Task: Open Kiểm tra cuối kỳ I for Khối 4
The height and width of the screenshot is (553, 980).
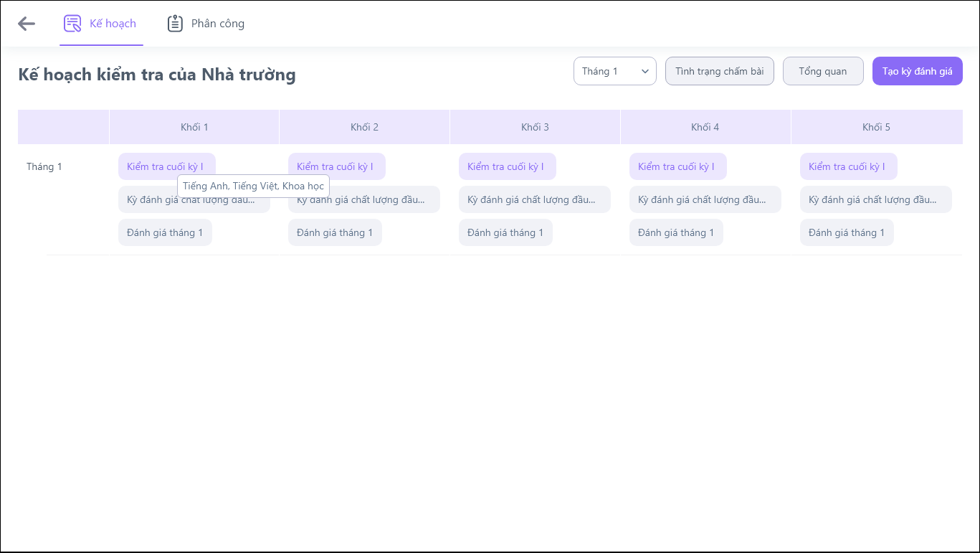Action: click(x=677, y=166)
